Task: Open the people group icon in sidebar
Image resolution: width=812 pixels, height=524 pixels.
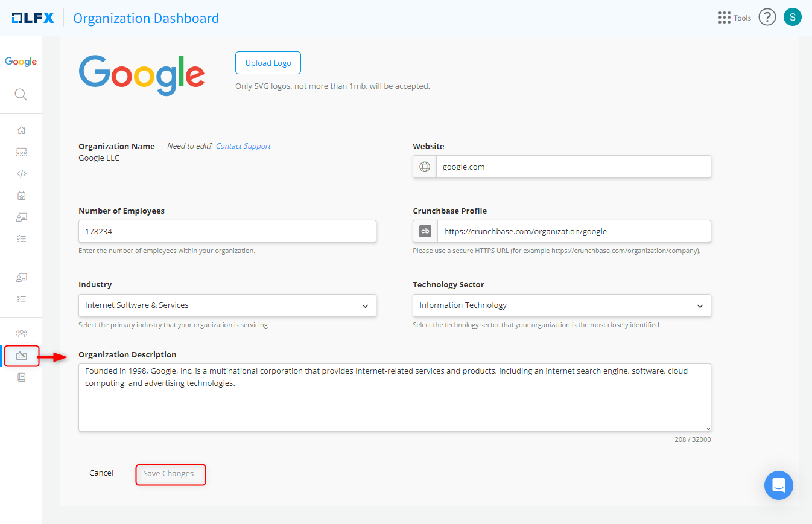Action: [x=22, y=333]
